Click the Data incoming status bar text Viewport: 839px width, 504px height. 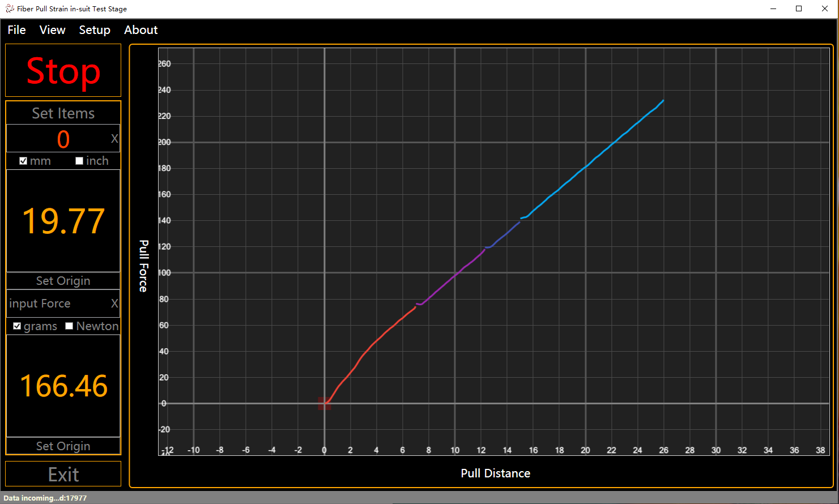(45, 498)
